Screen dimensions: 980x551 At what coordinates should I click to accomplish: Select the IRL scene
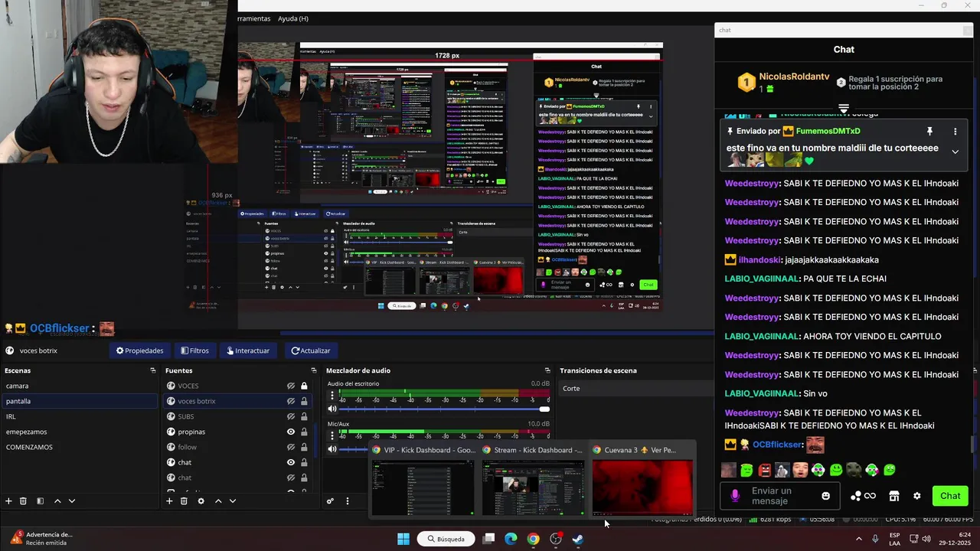[x=80, y=416]
